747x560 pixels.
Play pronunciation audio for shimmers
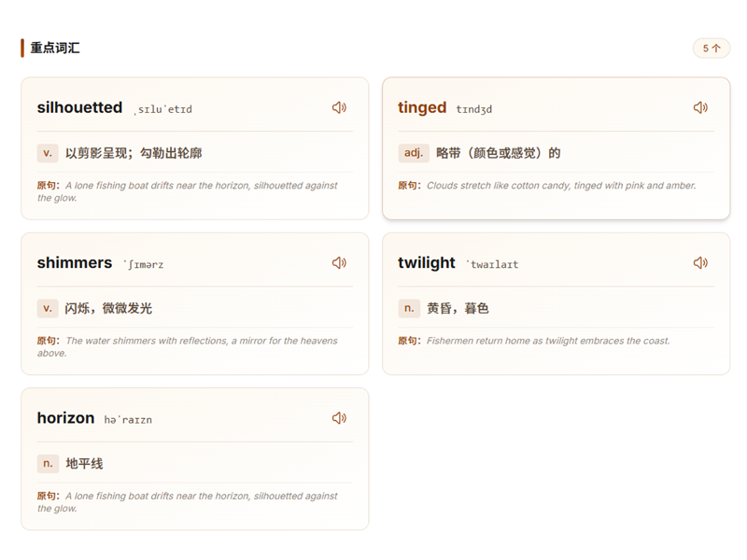click(339, 263)
